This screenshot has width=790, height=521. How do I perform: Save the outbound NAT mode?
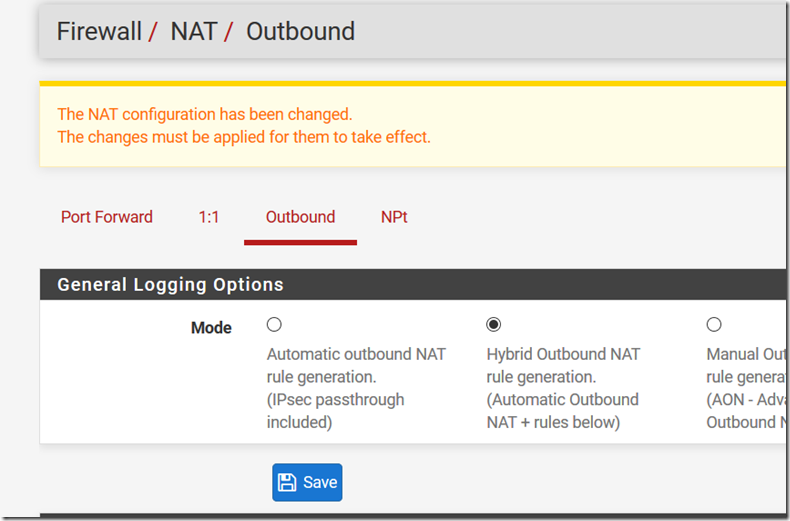(x=307, y=482)
